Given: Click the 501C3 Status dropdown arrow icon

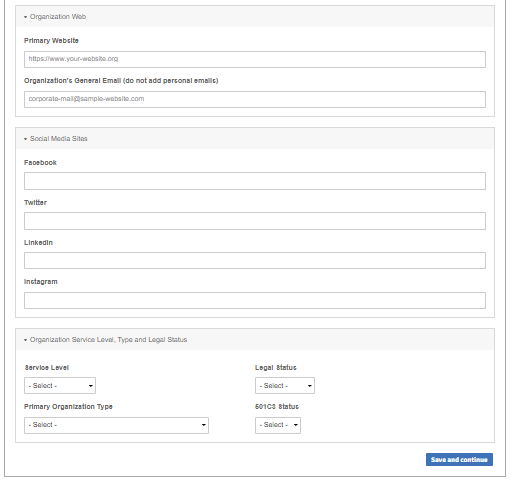Looking at the screenshot, I should pyautogui.click(x=295, y=425).
